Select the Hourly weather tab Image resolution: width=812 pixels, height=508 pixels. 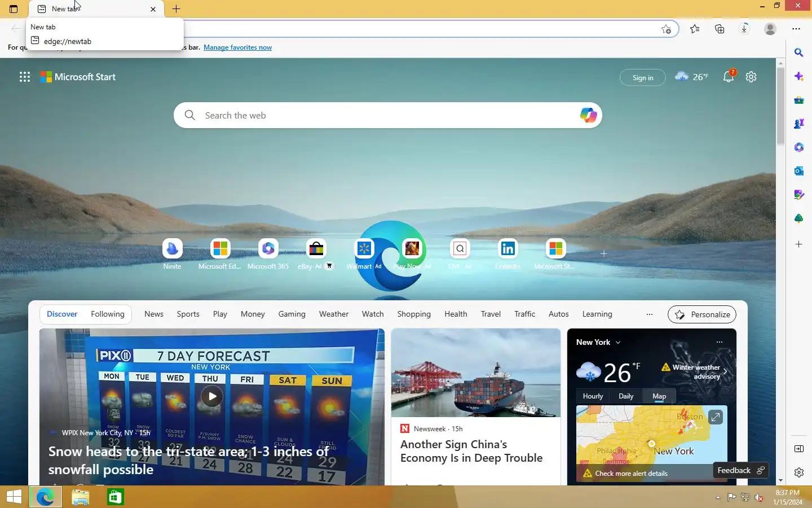point(593,396)
